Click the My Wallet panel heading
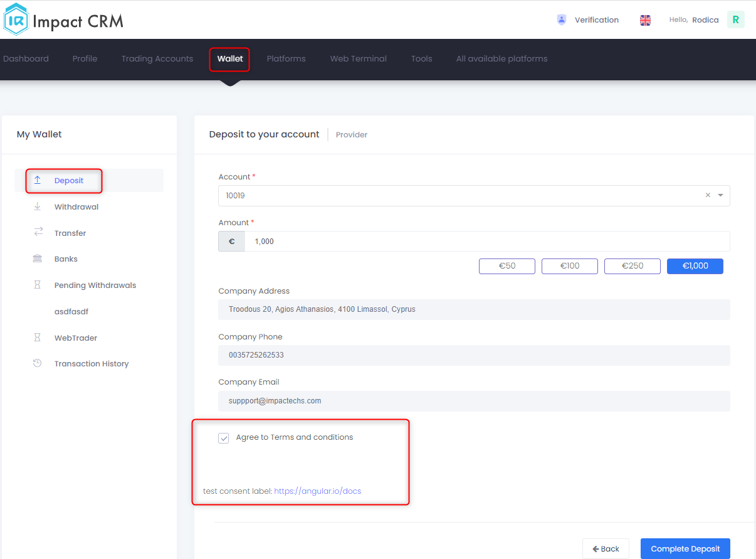The height and width of the screenshot is (559, 756). coord(39,134)
